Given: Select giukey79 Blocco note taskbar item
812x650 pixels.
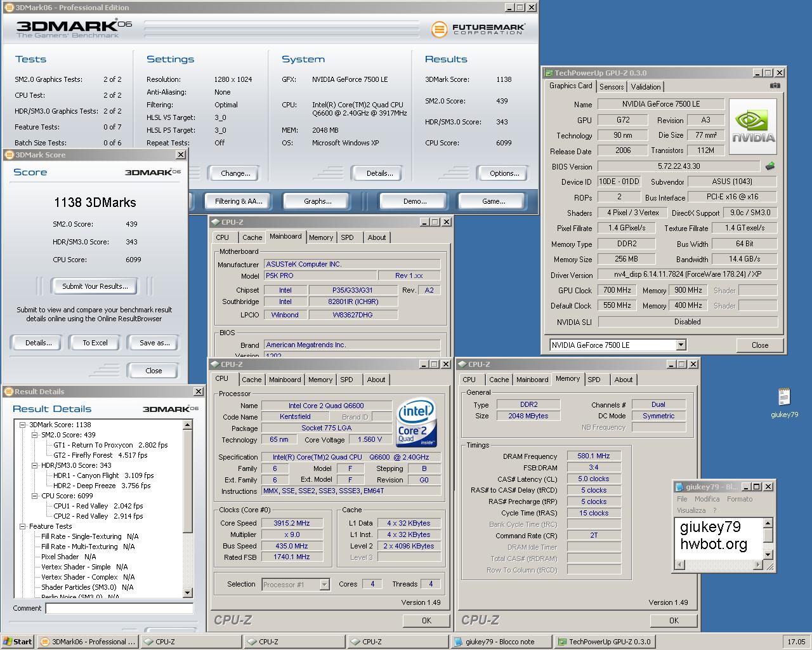Looking at the screenshot, I should (x=501, y=642).
